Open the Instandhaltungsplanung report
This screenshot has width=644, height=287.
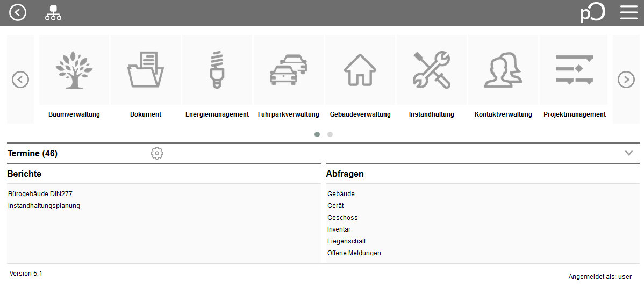point(44,206)
